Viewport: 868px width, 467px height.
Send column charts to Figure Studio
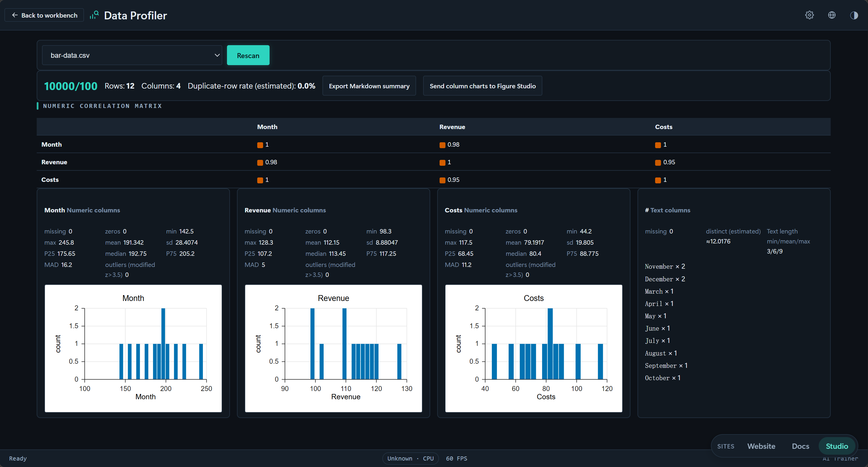tap(482, 86)
